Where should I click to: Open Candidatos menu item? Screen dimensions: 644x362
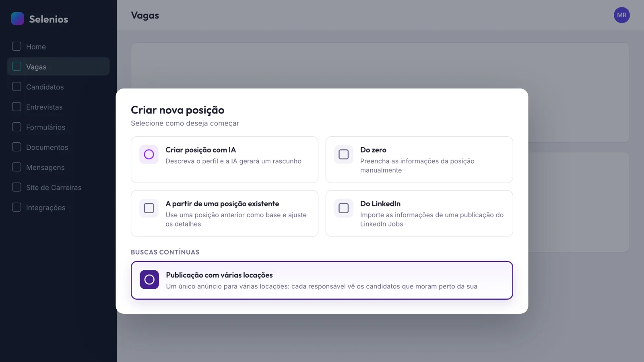coord(58,87)
